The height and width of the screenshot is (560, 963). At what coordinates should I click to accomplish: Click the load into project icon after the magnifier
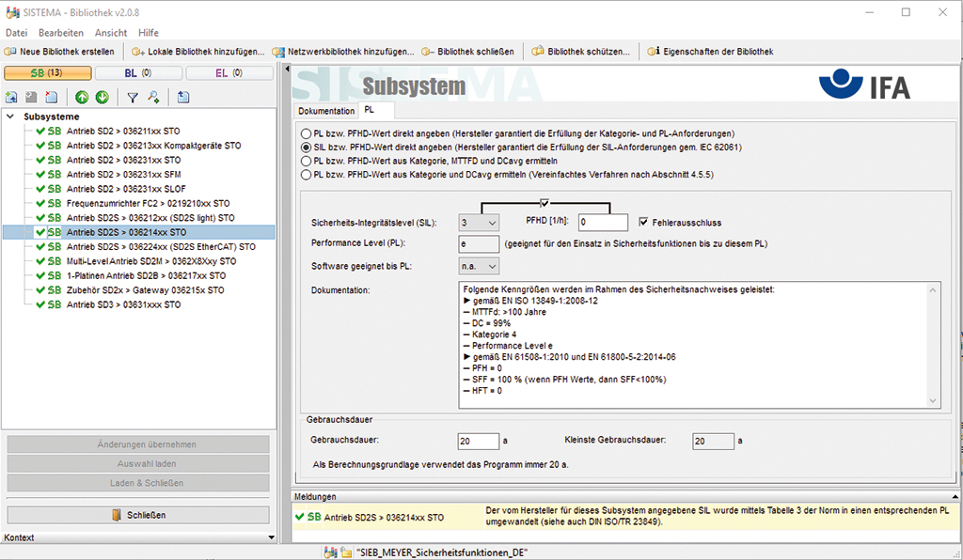click(x=183, y=97)
